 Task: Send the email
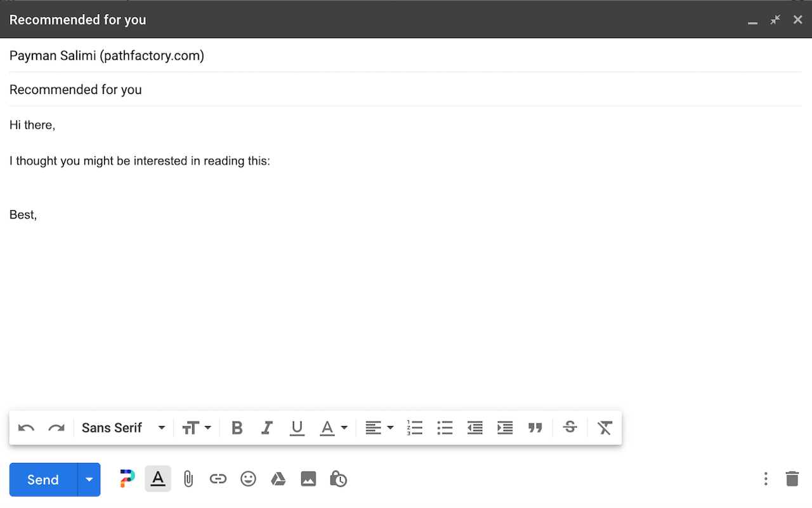click(42, 479)
